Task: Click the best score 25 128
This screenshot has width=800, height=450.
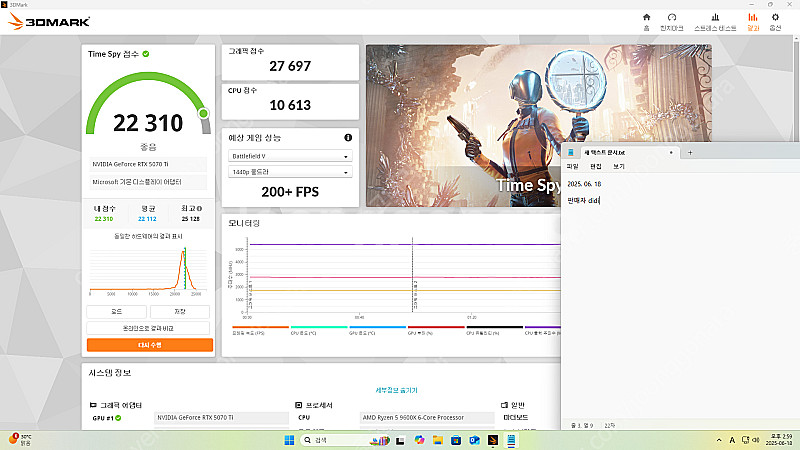Action: point(191,219)
